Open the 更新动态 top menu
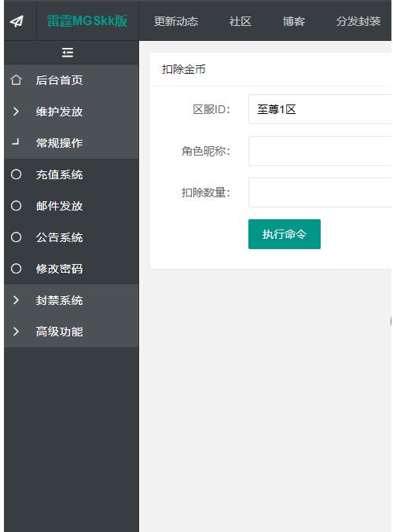 [x=176, y=21]
